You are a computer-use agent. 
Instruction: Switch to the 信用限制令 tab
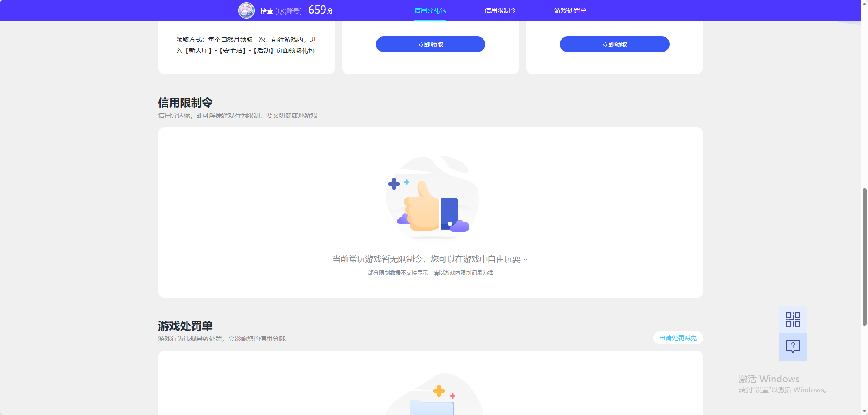499,10
